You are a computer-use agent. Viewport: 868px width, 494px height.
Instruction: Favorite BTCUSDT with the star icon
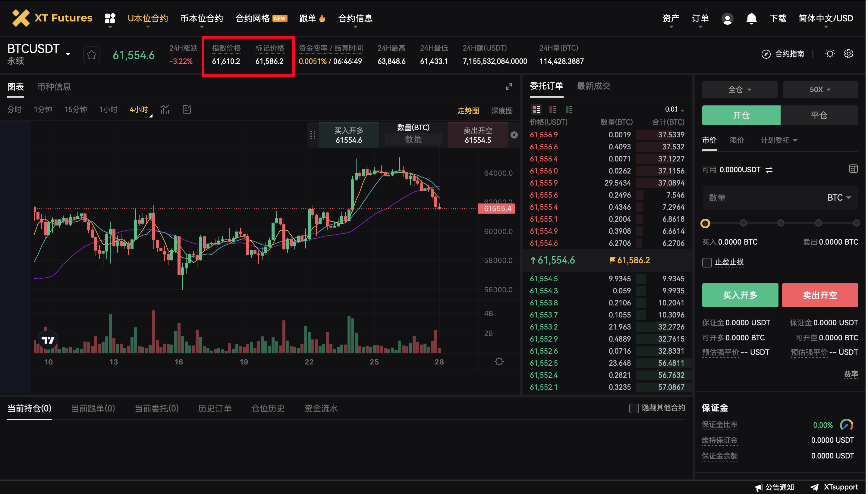click(x=91, y=54)
